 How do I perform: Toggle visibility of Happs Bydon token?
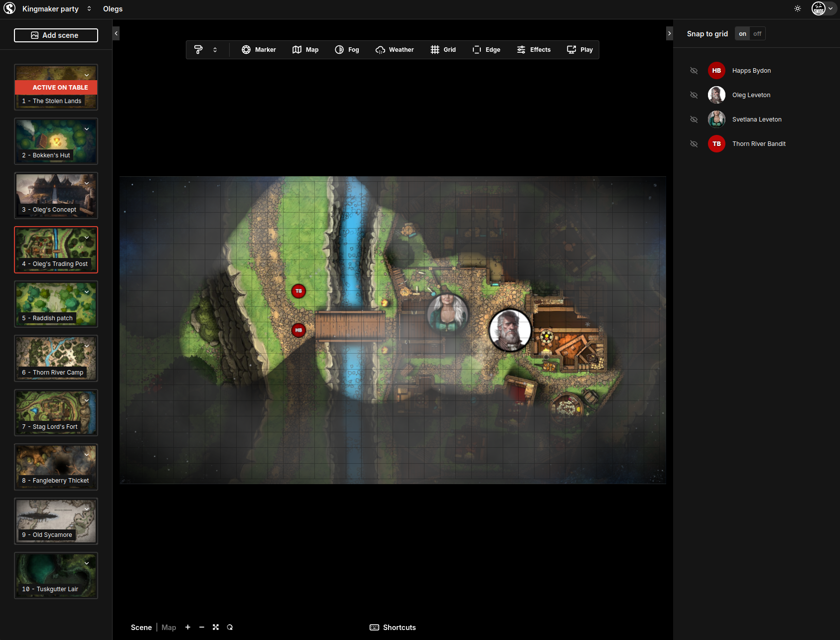[x=694, y=71]
